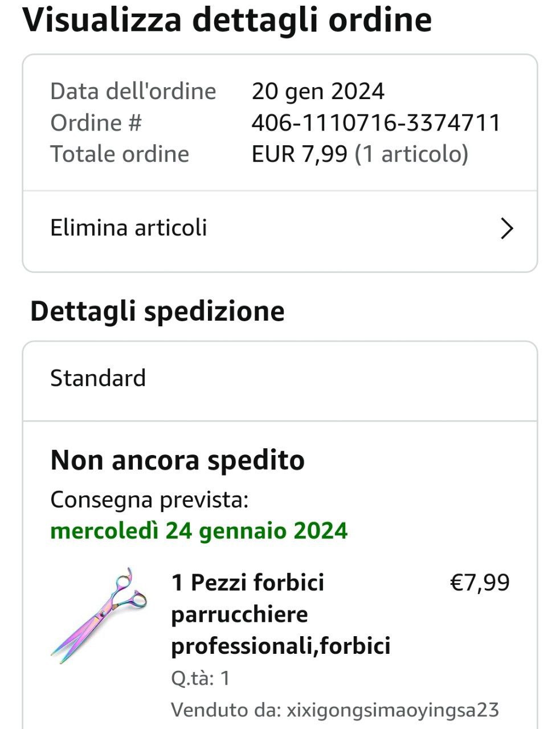Click the Standard shipping method row
Image resolution: width=560 pixels, height=729 pixels.
(98, 378)
